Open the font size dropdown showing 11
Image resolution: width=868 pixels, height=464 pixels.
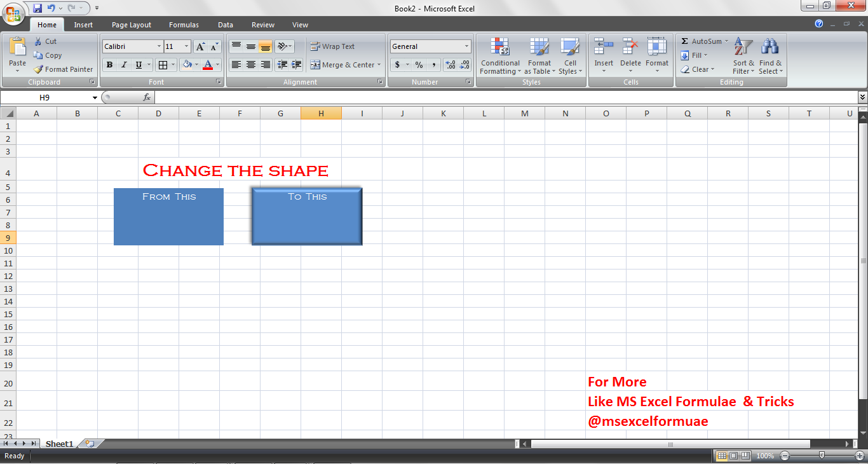pos(186,46)
